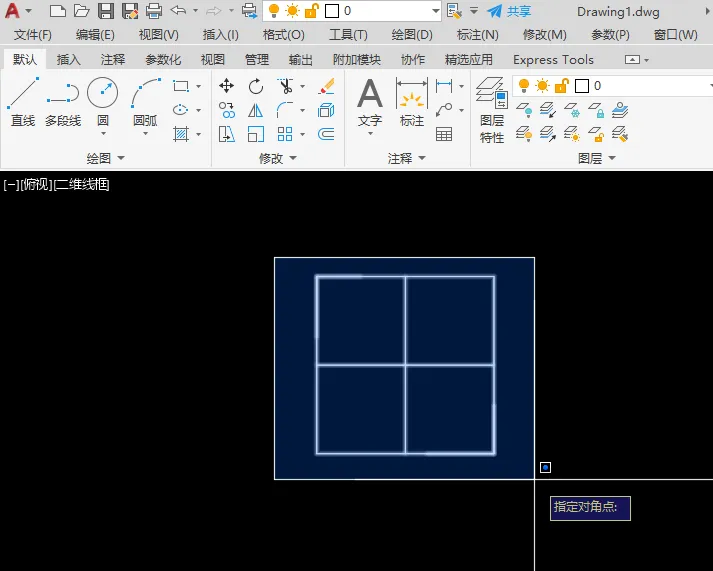
Task: Select the Mirror tool icon
Action: click(x=256, y=110)
